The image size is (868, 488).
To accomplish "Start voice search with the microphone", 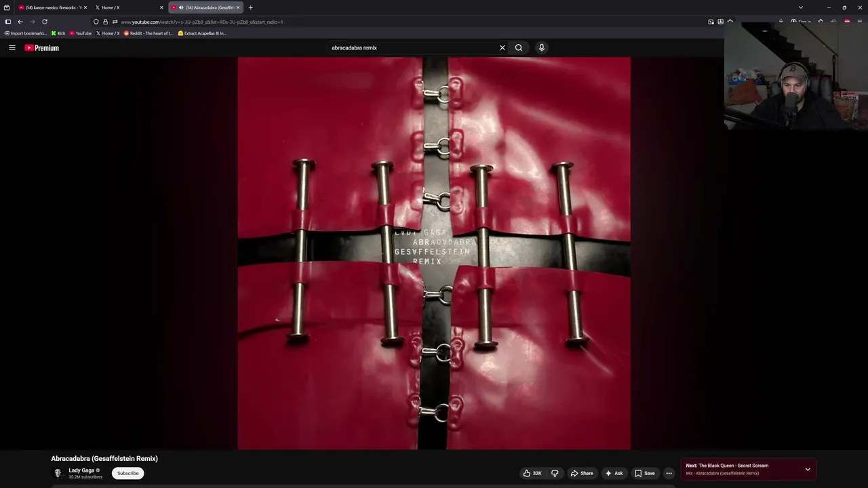I will [x=541, y=47].
